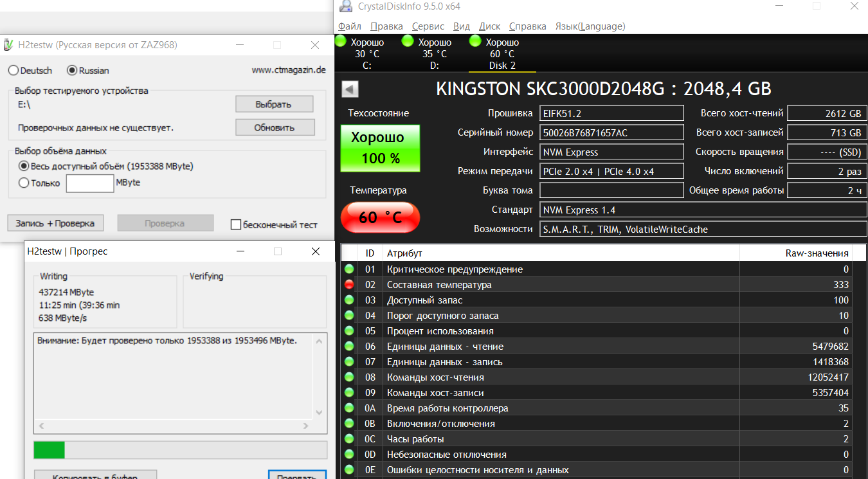
Task: Select Deutsch language radio button
Action: coord(14,71)
